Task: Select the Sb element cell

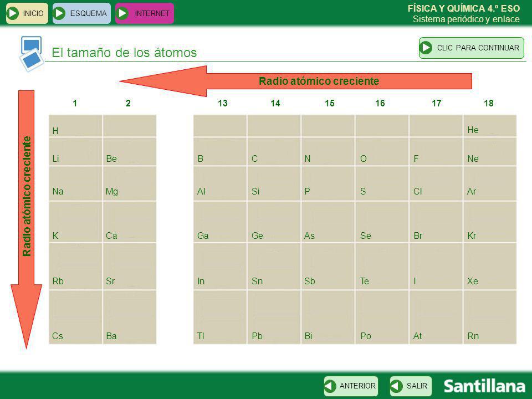Action: (x=328, y=267)
